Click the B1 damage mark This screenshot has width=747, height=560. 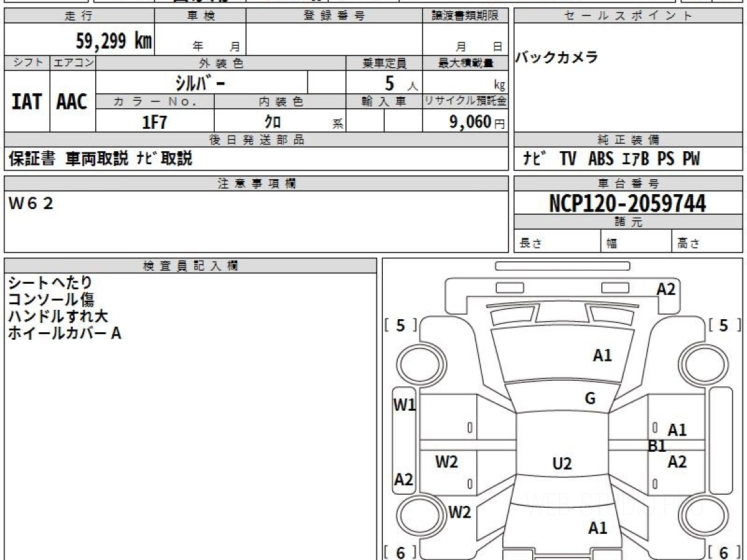[x=657, y=446]
